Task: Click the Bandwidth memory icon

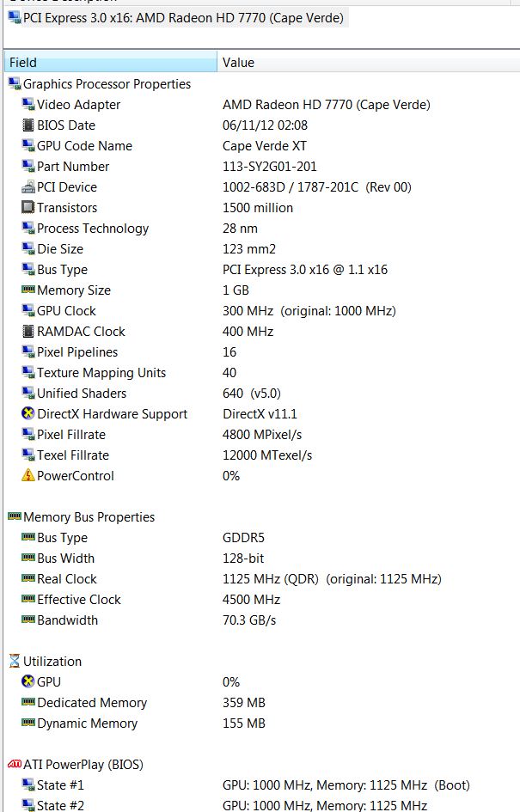Action: point(28,620)
